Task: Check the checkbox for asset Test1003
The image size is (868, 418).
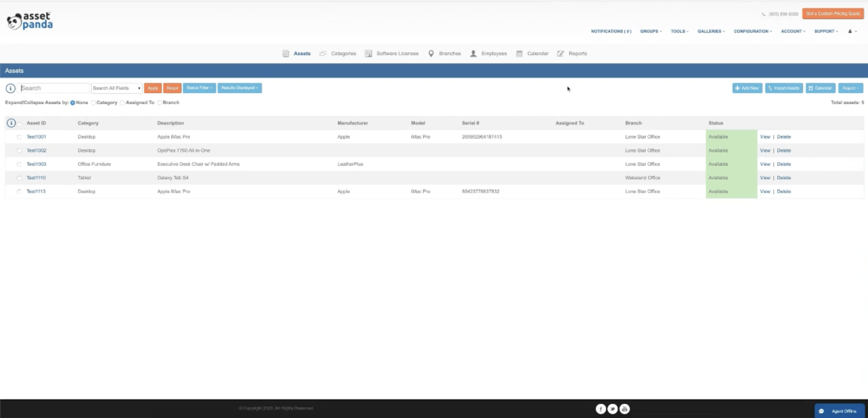Action: click(19, 164)
